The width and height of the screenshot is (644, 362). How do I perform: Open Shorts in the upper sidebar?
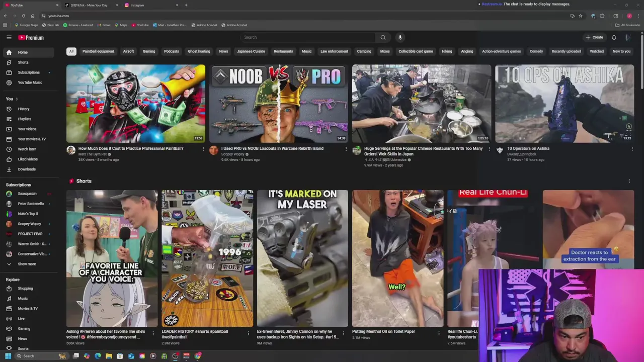[29, 62]
